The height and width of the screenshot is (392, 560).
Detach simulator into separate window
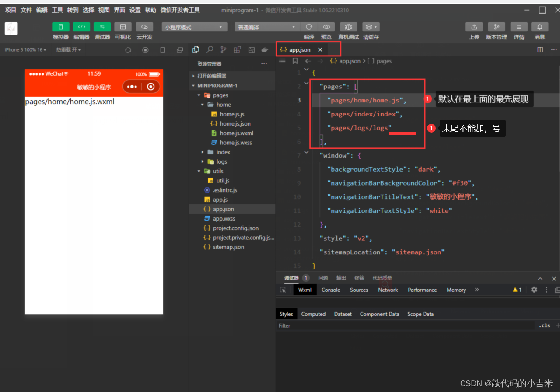(179, 50)
